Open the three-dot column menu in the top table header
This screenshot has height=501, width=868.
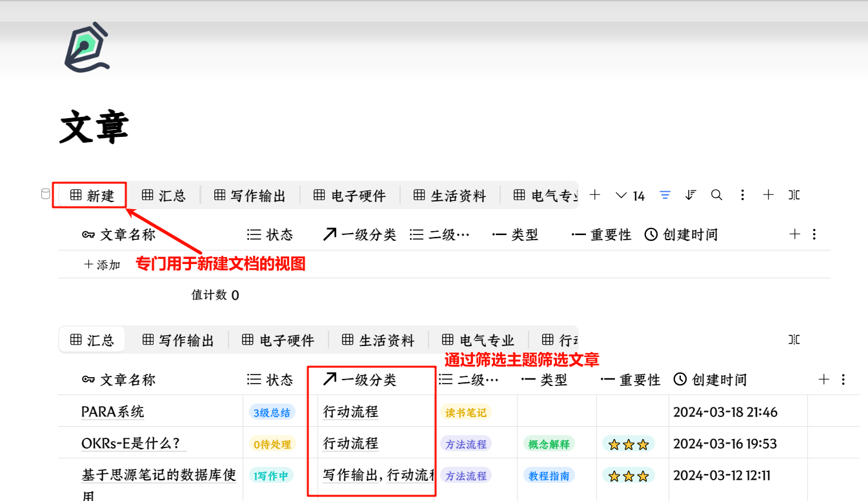coord(814,234)
